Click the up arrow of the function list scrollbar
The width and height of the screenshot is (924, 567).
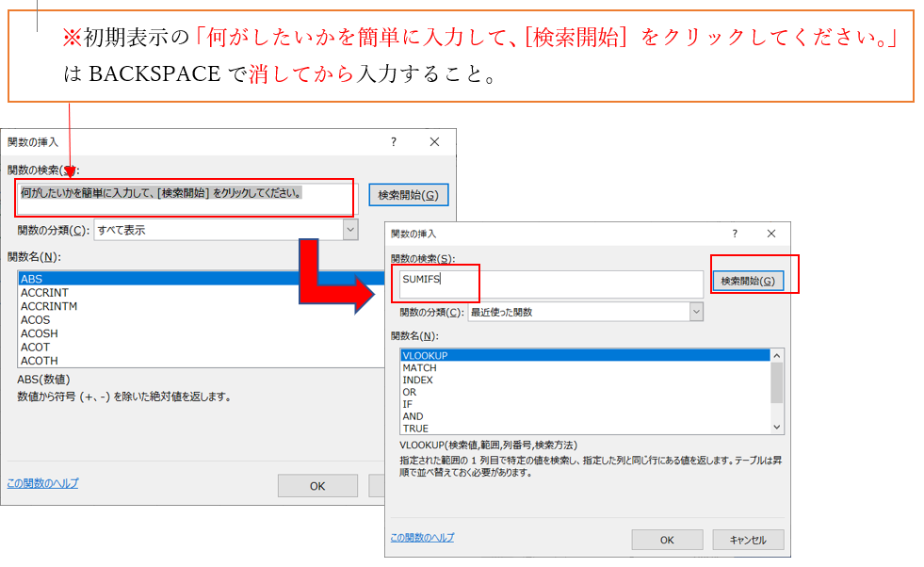(777, 356)
